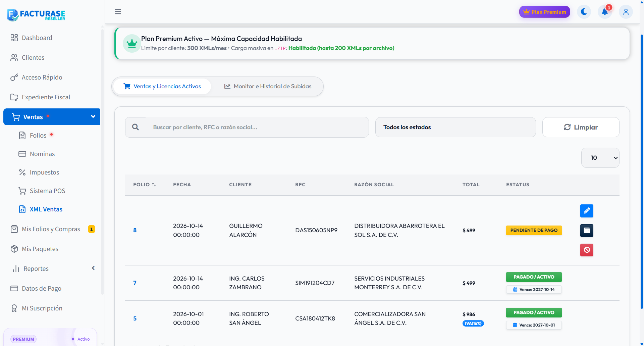Open the Todos los estados dropdown
The width and height of the screenshot is (644, 346).
point(455,127)
